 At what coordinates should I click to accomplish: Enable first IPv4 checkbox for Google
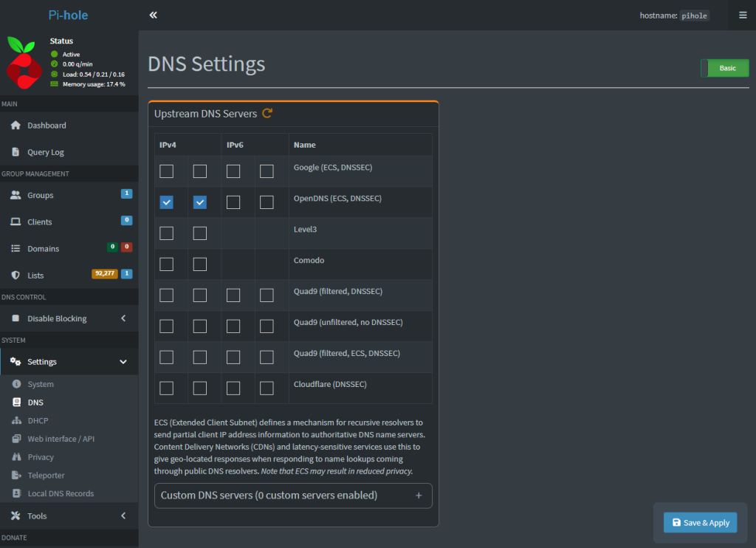pos(166,171)
